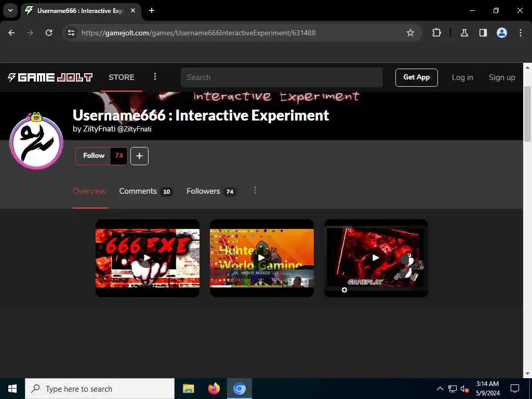Focus the Game Jolt Search field
This screenshot has width=532, height=399.
point(282,77)
